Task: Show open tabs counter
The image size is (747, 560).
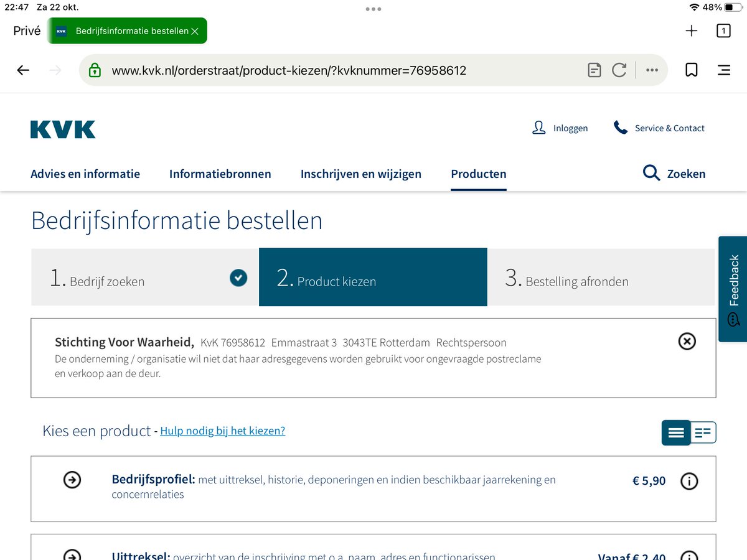Action: [x=723, y=30]
